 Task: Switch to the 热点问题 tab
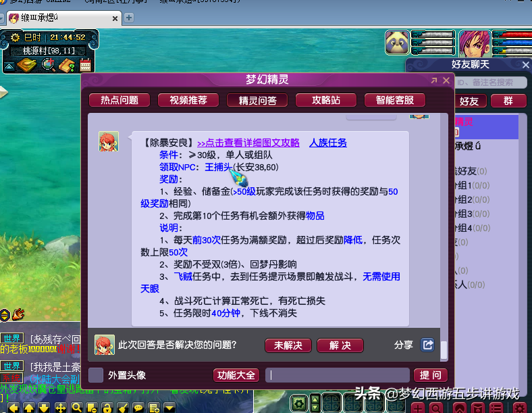click(119, 100)
